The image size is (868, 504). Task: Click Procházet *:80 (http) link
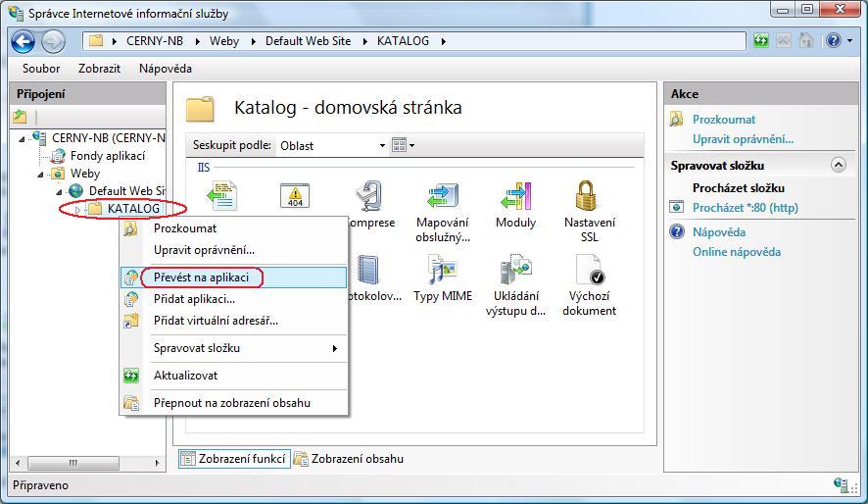(745, 208)
